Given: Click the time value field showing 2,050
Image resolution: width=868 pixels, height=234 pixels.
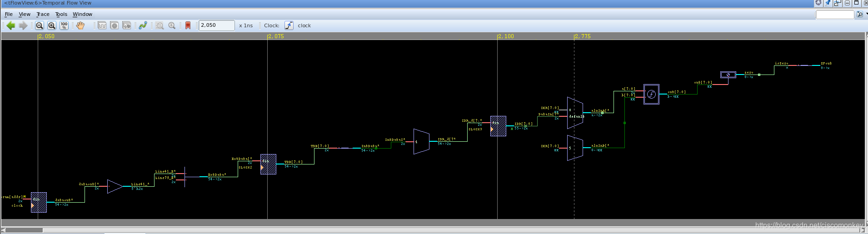Looking at the screenshot, I should [217, 25].
